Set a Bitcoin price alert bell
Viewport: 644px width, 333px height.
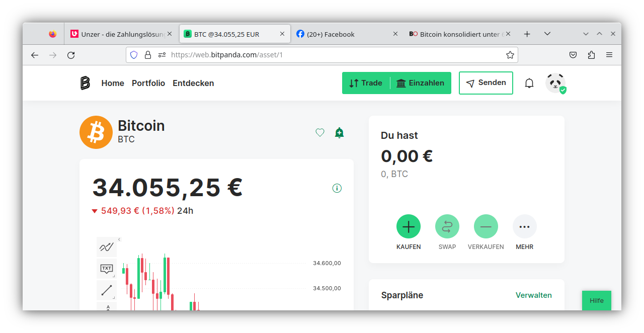coord(339,133)
